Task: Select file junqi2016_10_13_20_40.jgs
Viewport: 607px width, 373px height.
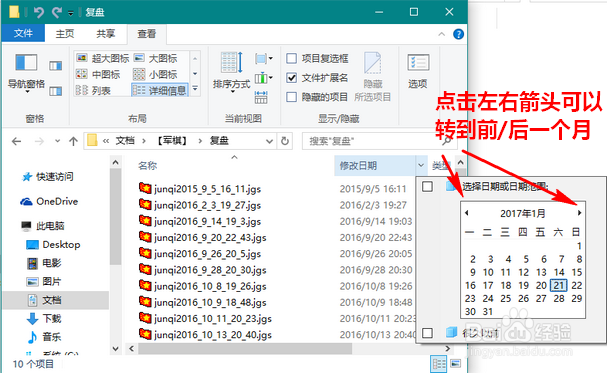Action: point(205,334)
